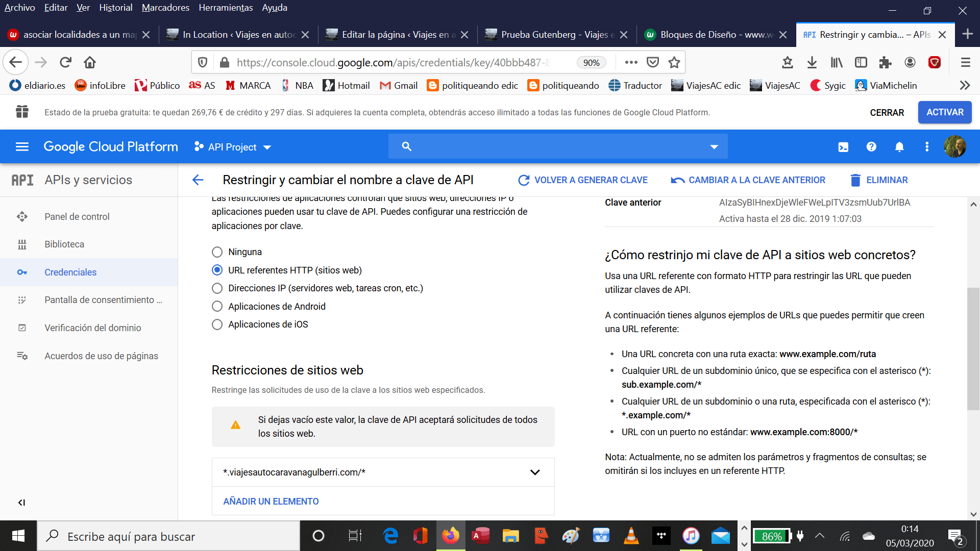Open the Herramientas menu
The width and height of the screenshot is (980, 551).
point(226,8)
